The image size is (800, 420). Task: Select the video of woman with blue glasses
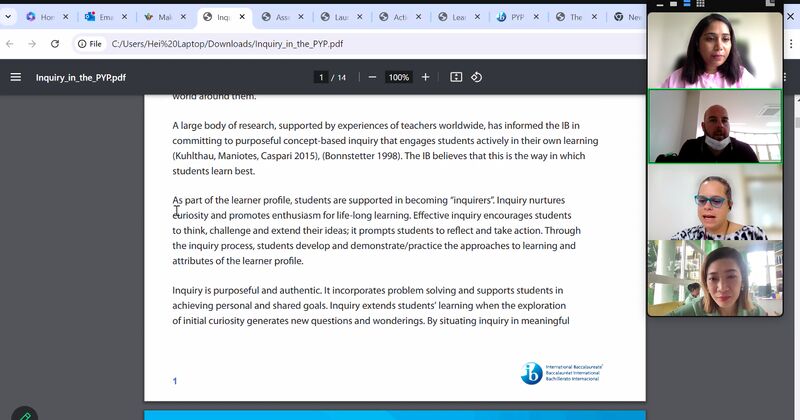(x=715, y=202)
